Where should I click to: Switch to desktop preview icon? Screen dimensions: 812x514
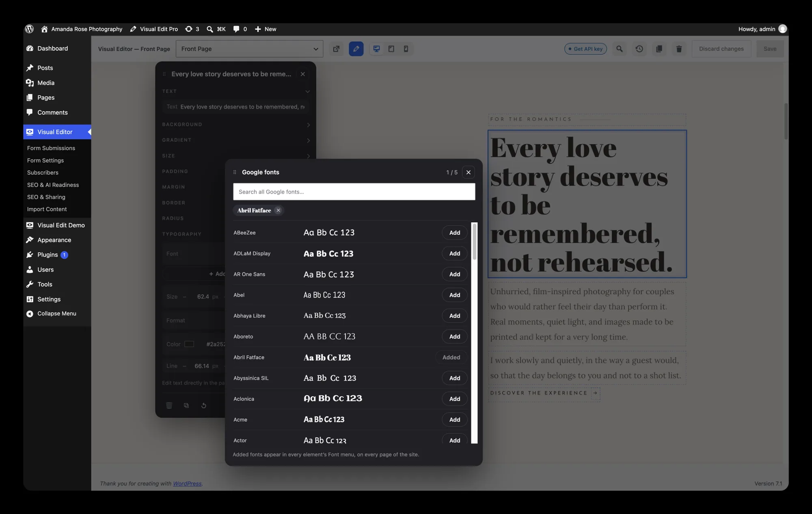pos(377,49)
